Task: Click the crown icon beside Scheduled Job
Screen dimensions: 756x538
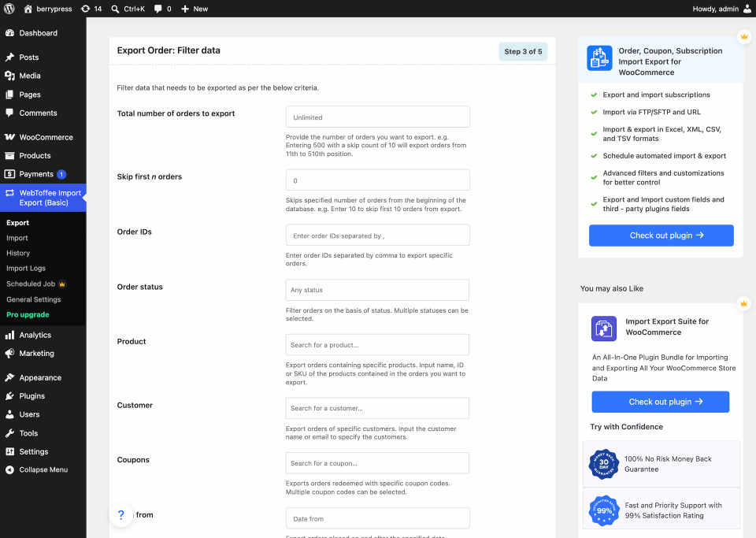Action: [61, 284]
